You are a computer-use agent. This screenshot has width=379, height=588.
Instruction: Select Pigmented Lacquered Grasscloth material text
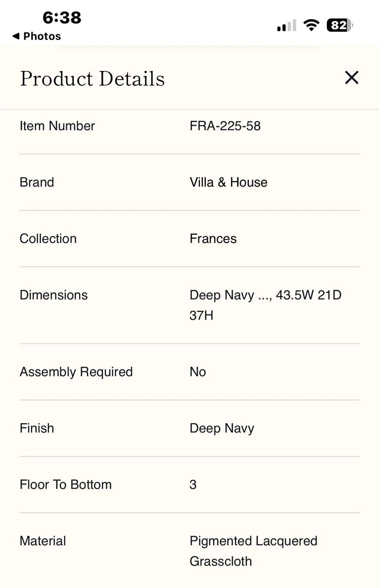click(254, 551)
